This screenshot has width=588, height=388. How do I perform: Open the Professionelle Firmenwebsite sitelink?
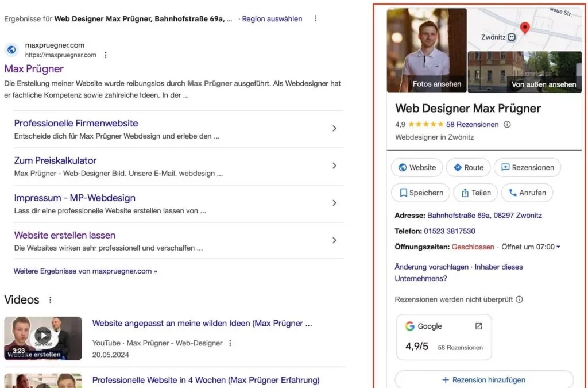tap(76, 123)
